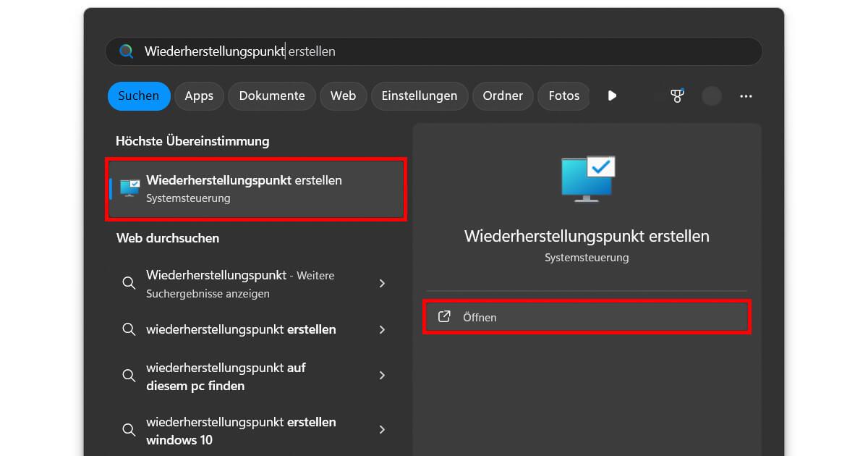Viewport: 868px width, 456px height.
Task: Switch to the Ordner tab
Action: click(503, 96)
